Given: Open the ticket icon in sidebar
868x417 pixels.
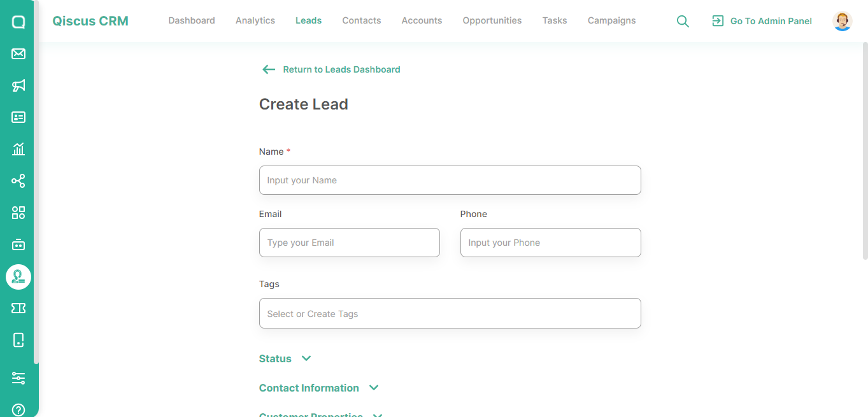Looking at the screenshot, I should coord(18,308).
